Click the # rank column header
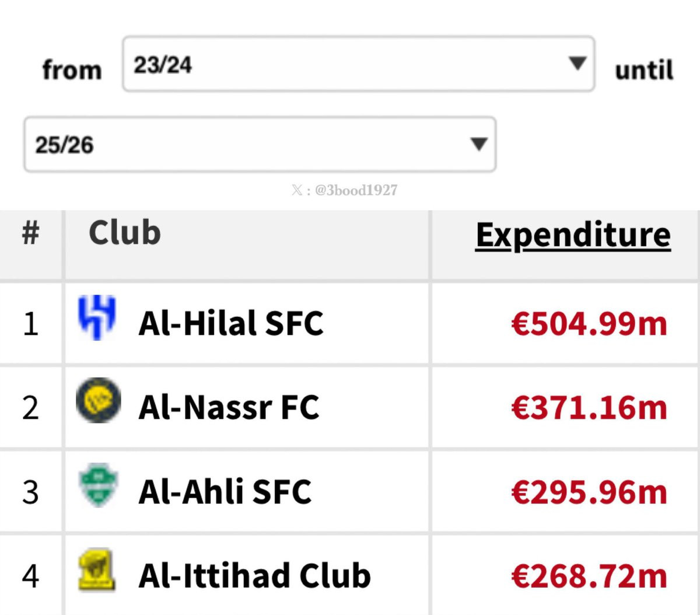This screenshot has width=700, height=615. click(x=30, y=233)
